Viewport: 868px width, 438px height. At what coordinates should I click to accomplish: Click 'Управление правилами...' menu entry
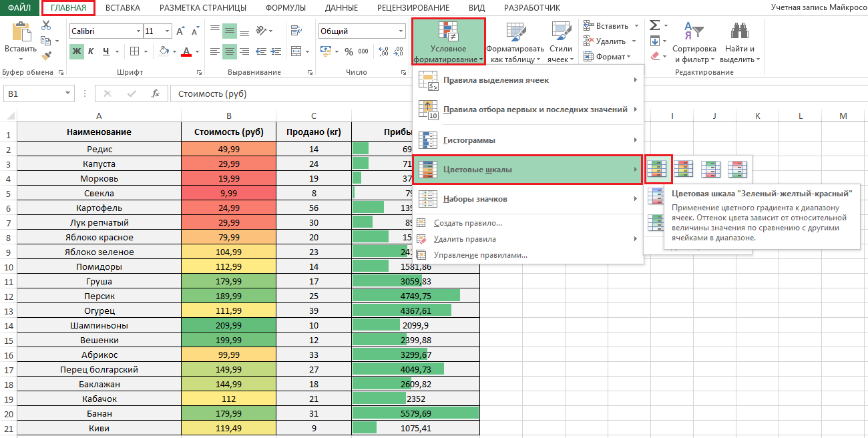(x=480, y=255)
